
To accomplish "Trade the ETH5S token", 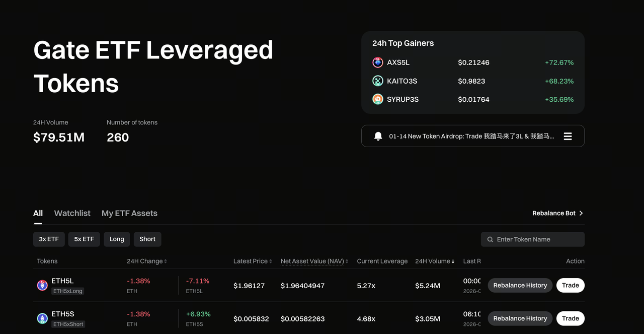I will coord(571,318).
